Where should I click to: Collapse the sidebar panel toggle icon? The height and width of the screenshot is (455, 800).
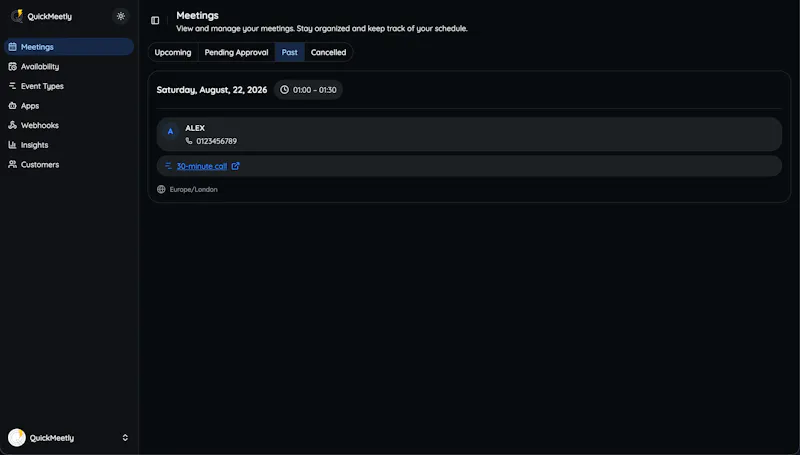coord(155,20)
